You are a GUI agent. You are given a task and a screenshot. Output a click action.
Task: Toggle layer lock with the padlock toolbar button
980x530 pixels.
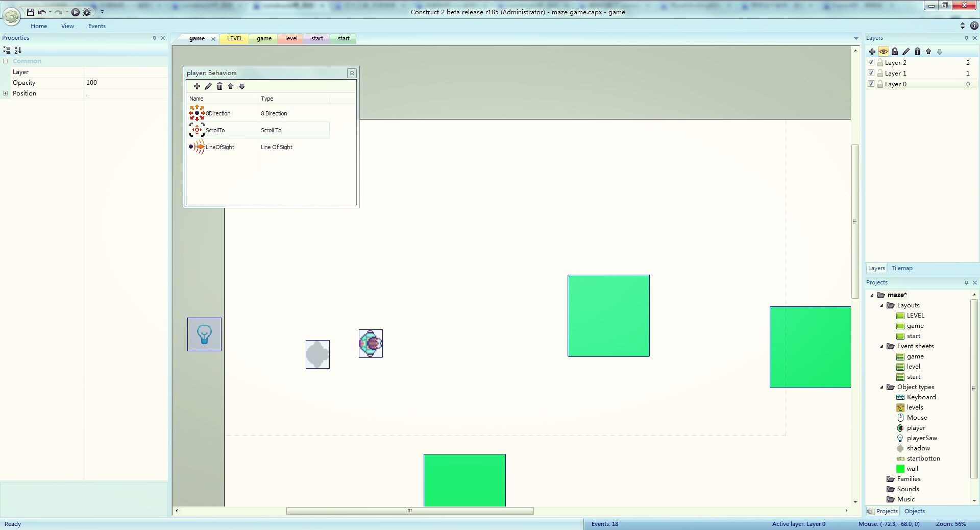895,52
